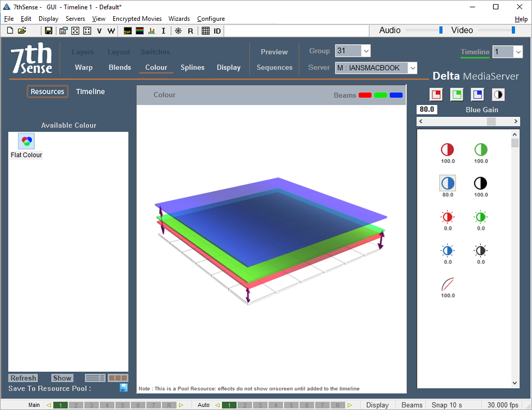
Task: Toggle the black-white contrast button
Action: tap(498, 94)
